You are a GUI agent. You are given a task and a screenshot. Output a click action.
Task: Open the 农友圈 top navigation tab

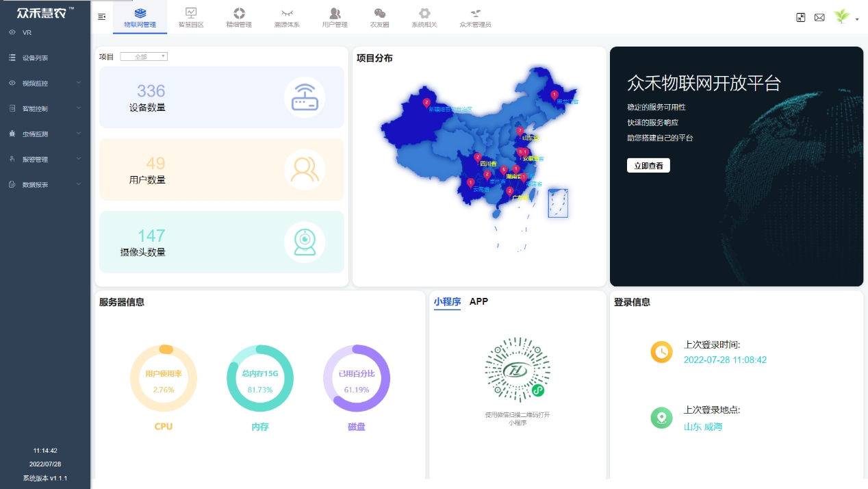(380, 17)
